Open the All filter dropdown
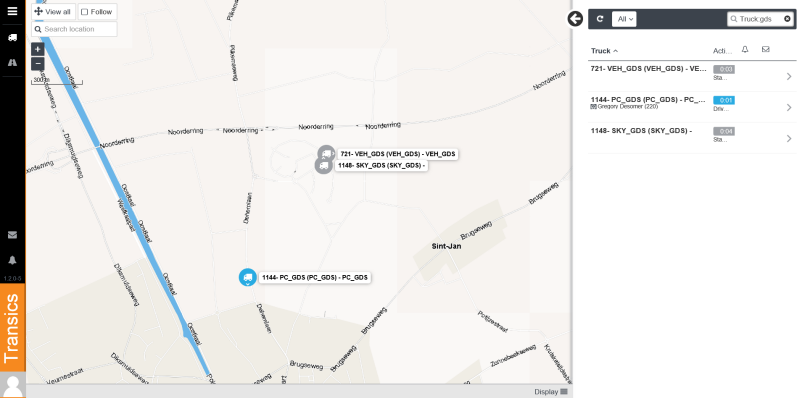This screenshot has width=800, height=398. (x=624, y=19)
